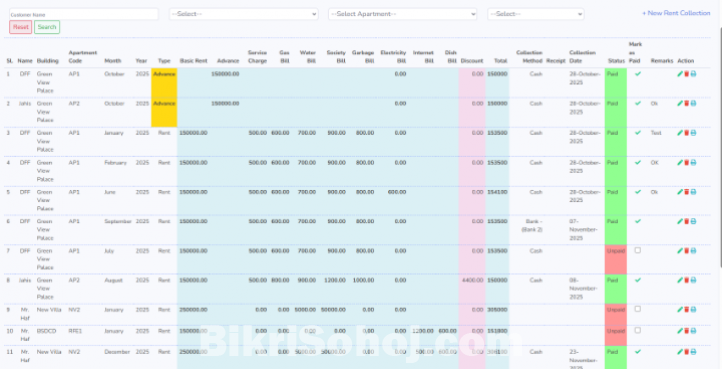Delete row 7 July unpaid rent
The image size is (722, 369).
pyautogui.click(x=687, y=251)
